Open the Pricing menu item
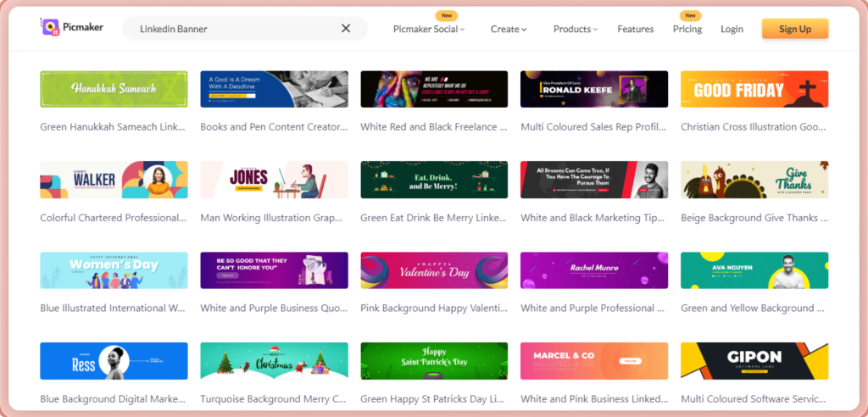 pos(687,29)
